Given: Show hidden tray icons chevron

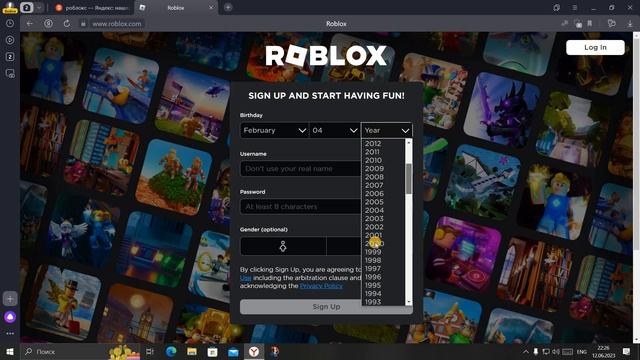Looking at the screenshot, I should click(526, 351).
